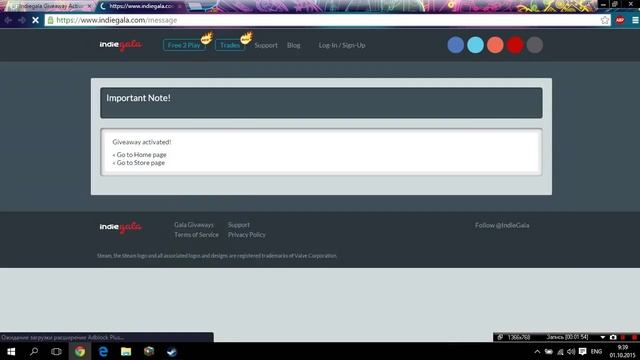This screenshot has height=360, width=640.
Task: Click the recording resolution 1366x768 label
Action: tap(519, 337)
